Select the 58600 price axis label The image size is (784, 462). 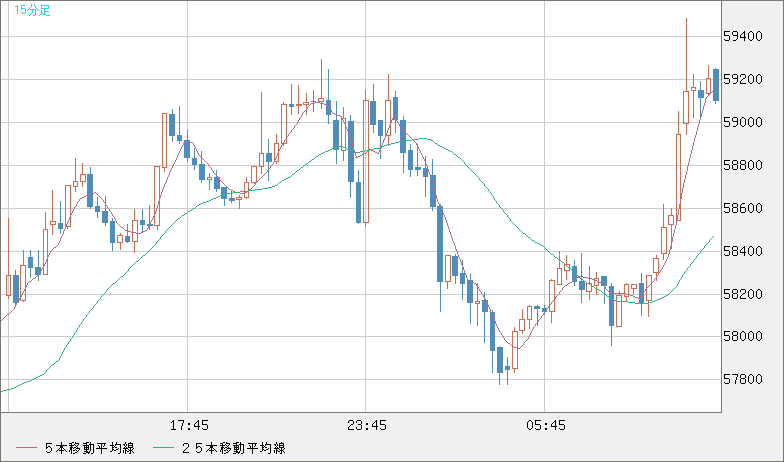point(742,208)
